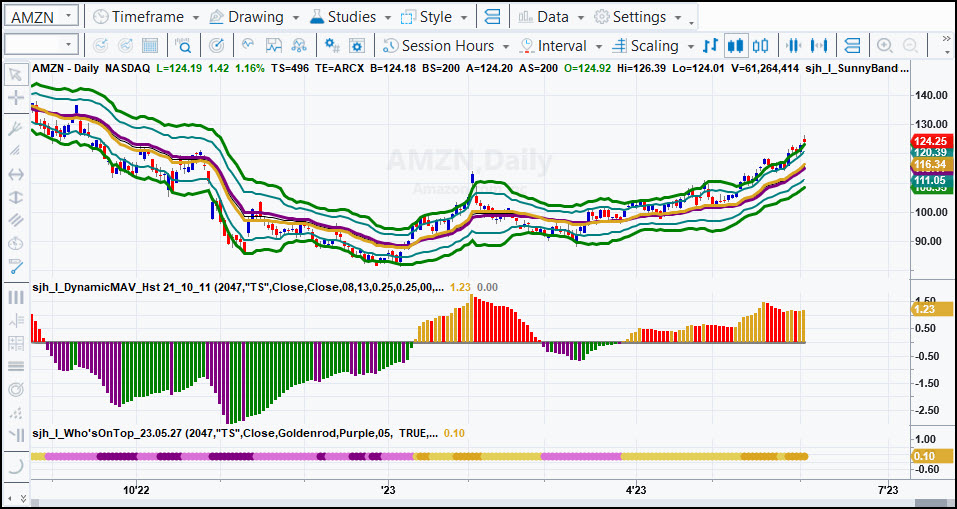
Task: Click the red 124.25 price label
Action: point(930,141)
